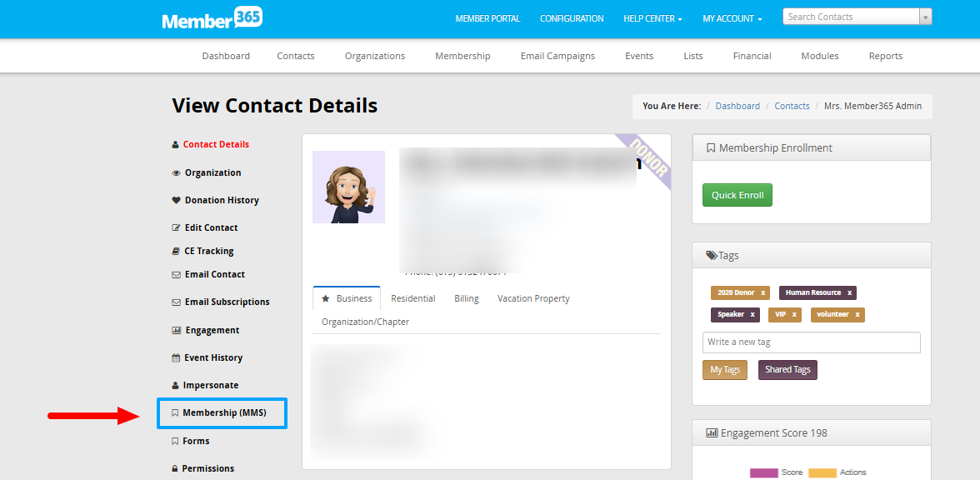
Task: Click the Member365 logo
Action: [212, 18]
